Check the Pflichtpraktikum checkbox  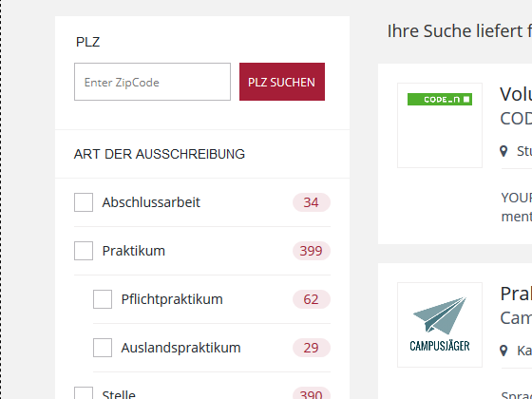click(103, 299)
